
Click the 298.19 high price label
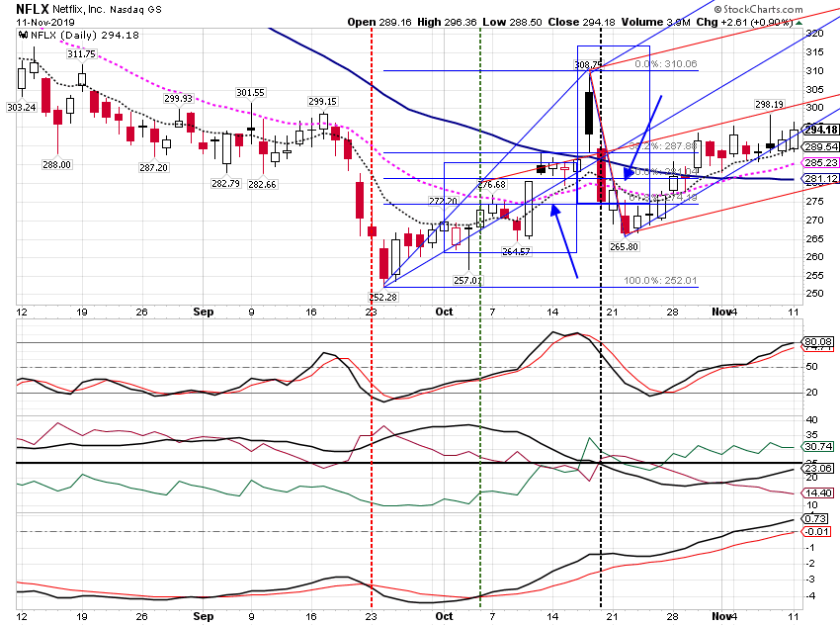click(769, 105)
